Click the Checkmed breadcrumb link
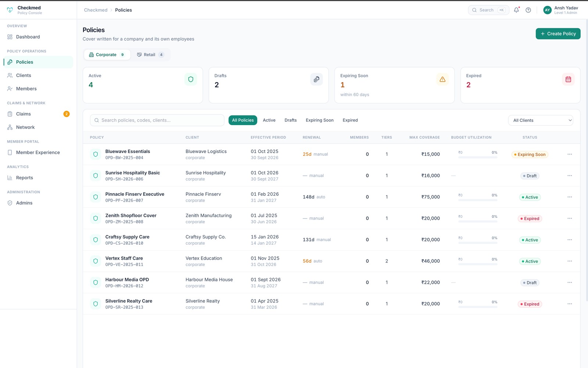Image resolution: width=588 pixels, height=368 pixels. click(x=96, y=10)
